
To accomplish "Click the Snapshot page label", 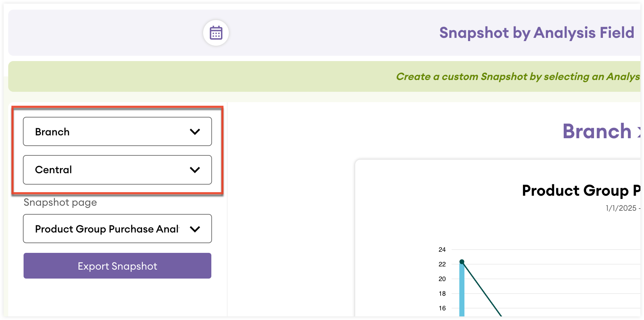I will tap(60, 202).
